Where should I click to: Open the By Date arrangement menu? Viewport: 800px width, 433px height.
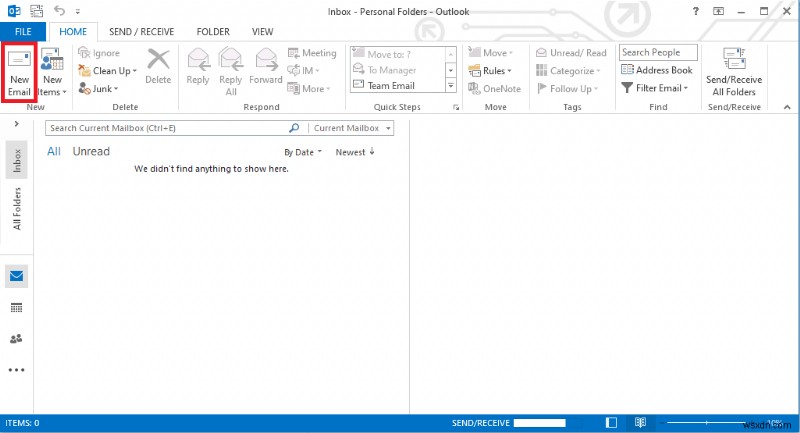click(x=303, y=152)
